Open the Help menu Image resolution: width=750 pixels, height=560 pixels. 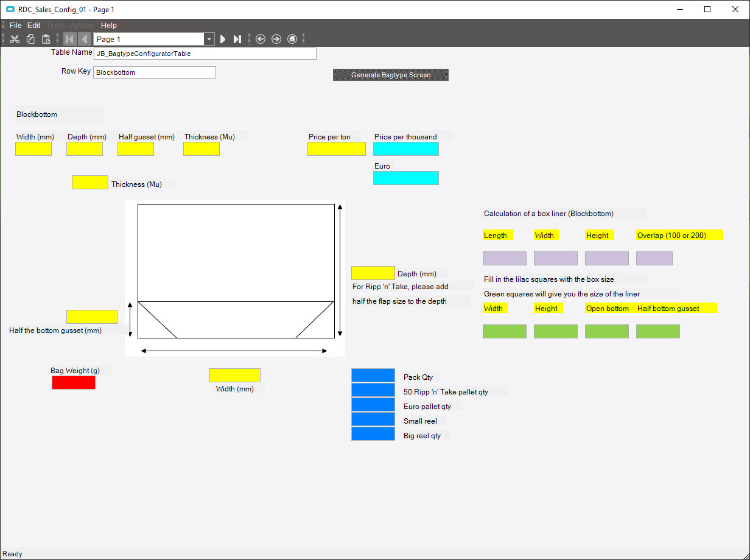point(109,26)
